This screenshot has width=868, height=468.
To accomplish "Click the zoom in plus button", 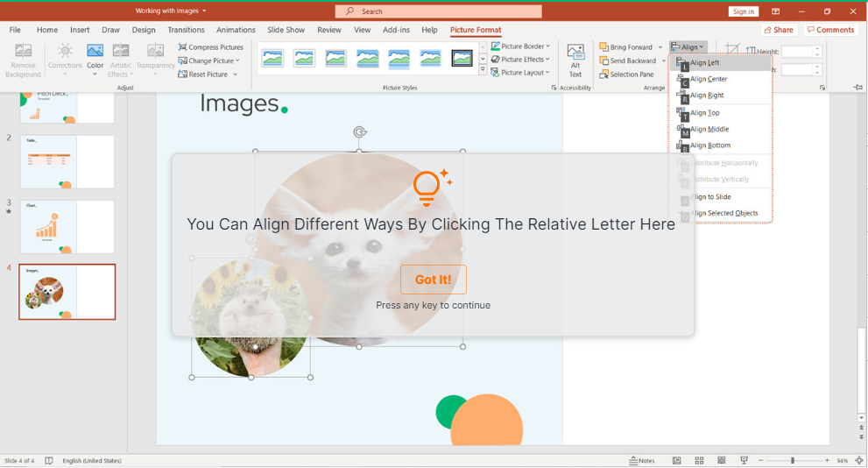I will [x=827, y=461].
